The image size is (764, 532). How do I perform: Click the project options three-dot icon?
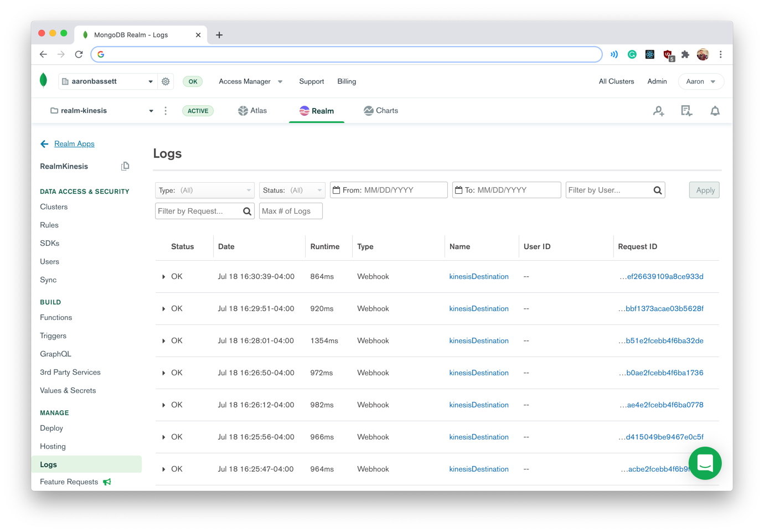tap(166, 111)
